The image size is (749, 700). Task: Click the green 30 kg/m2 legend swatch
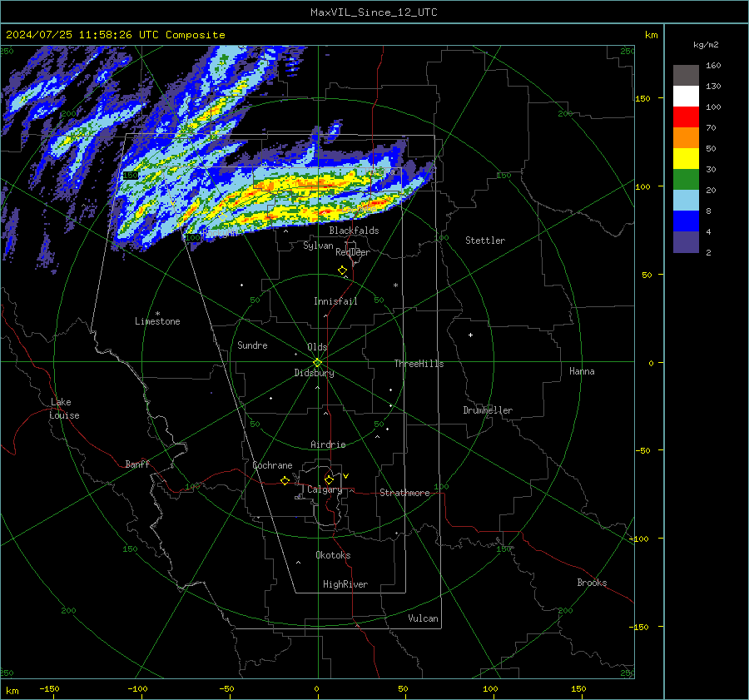[686, 180]
